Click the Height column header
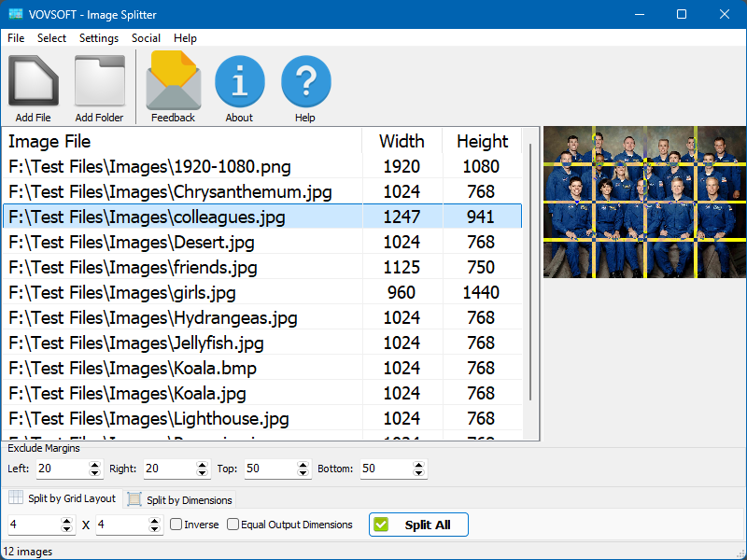This screenshot has height=560, width=747. coord(482,141)
